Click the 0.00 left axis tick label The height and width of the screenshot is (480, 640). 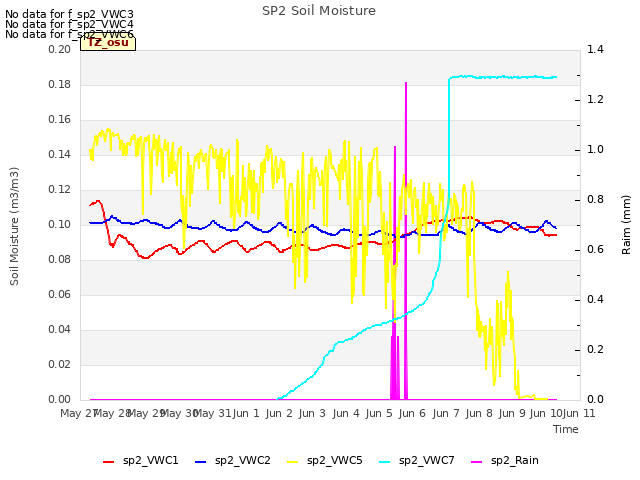tap(59, 399)
